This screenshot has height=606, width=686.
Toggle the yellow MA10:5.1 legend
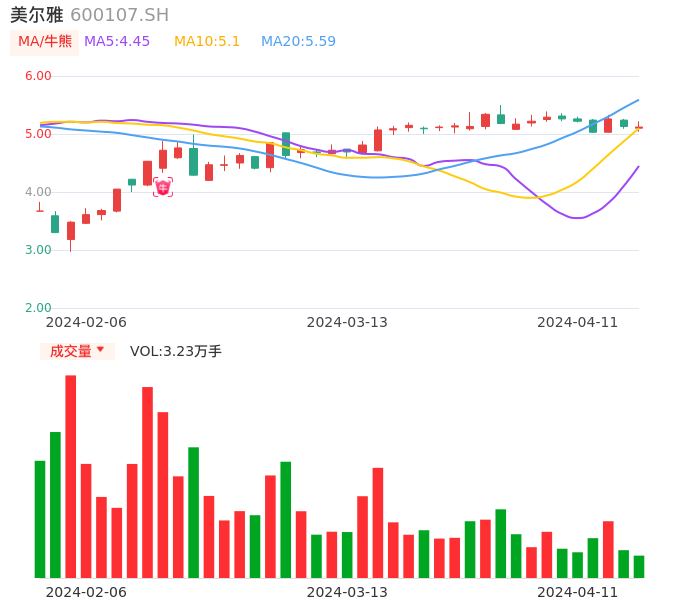tap(207, 42)
